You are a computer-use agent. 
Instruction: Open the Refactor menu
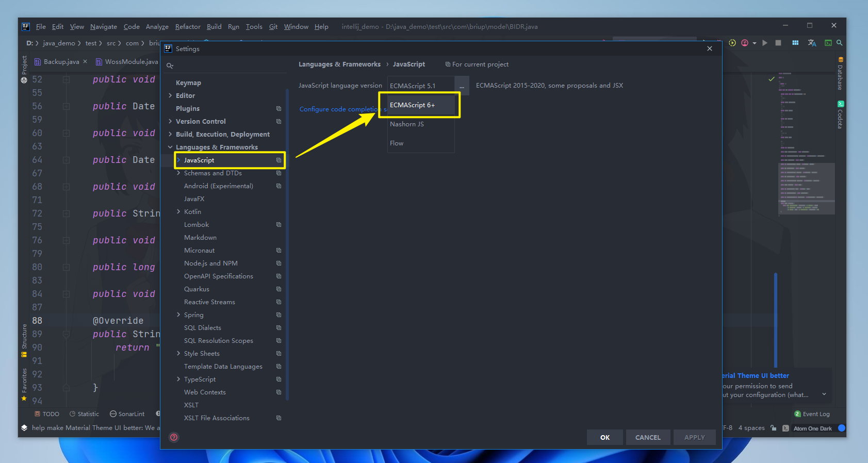188,27
